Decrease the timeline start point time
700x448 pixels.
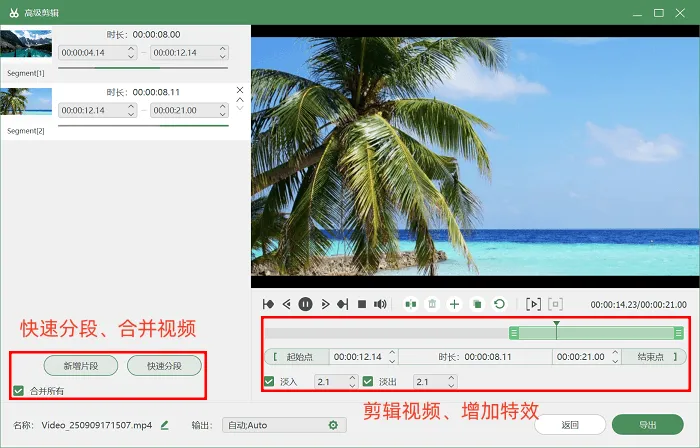[x=392, y=361]
